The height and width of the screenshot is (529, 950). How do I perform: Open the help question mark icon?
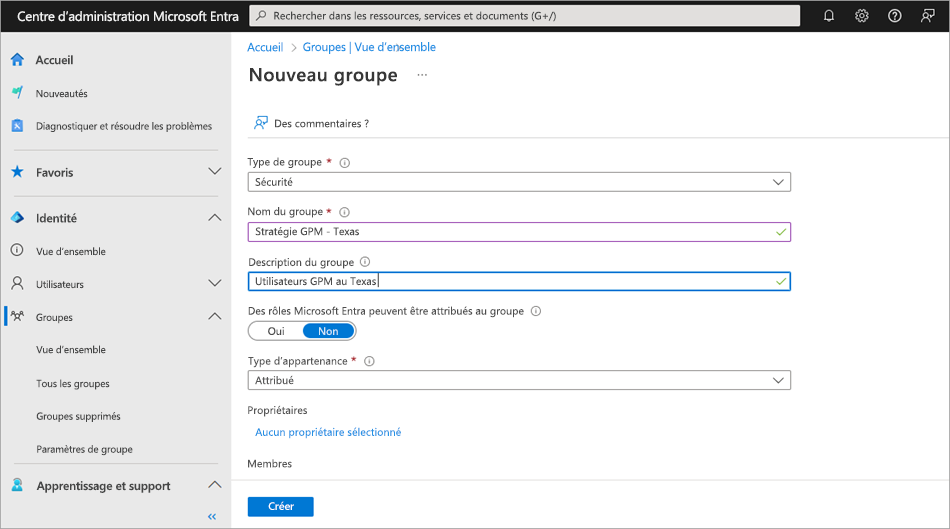coord(894,16)
